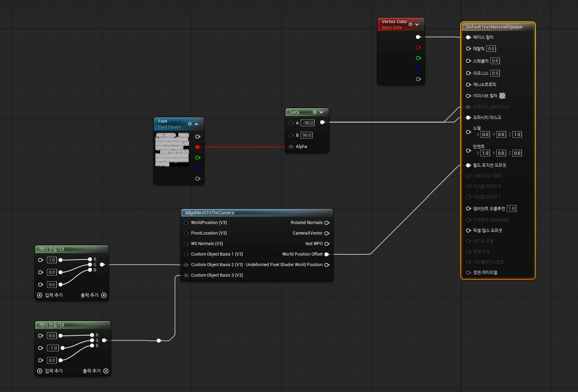Toggle live preview on Lerp node
The width and height of the screenshot is (578, 392).
(315, 112)
